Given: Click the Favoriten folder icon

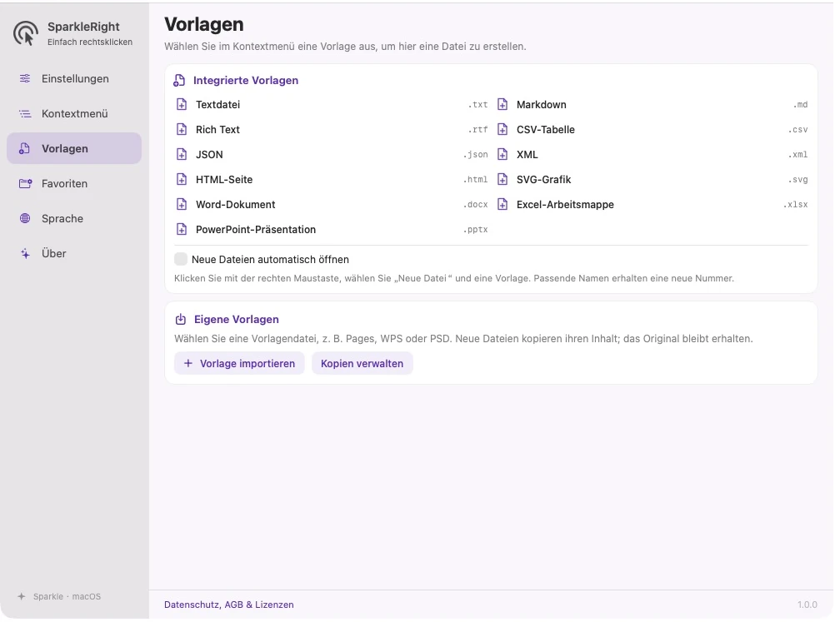Looking at the screenshot, I should point(25,183).
